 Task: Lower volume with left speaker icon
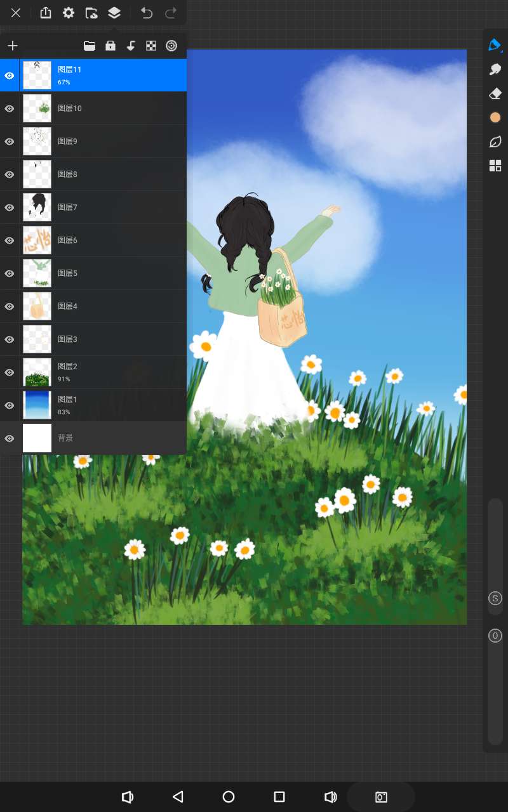pyautogui.click(x=127, y=797)
